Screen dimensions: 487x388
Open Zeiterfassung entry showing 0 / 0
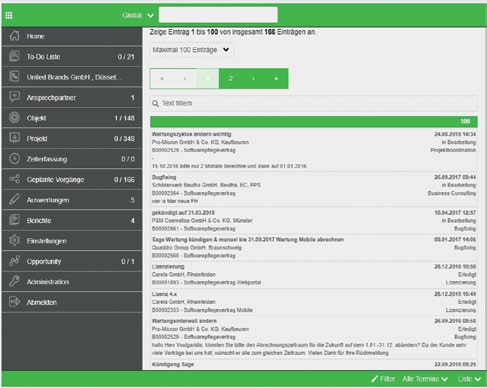[x=72, y=159]
